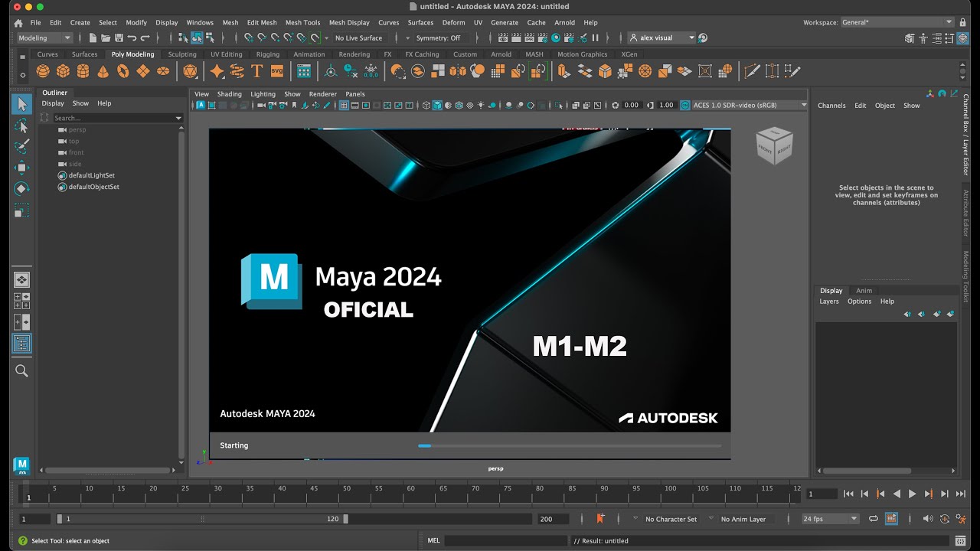This screenshot has width=980, height=551.
Task: Create a polygon cone from the shelf
Action: click(103, 71)
